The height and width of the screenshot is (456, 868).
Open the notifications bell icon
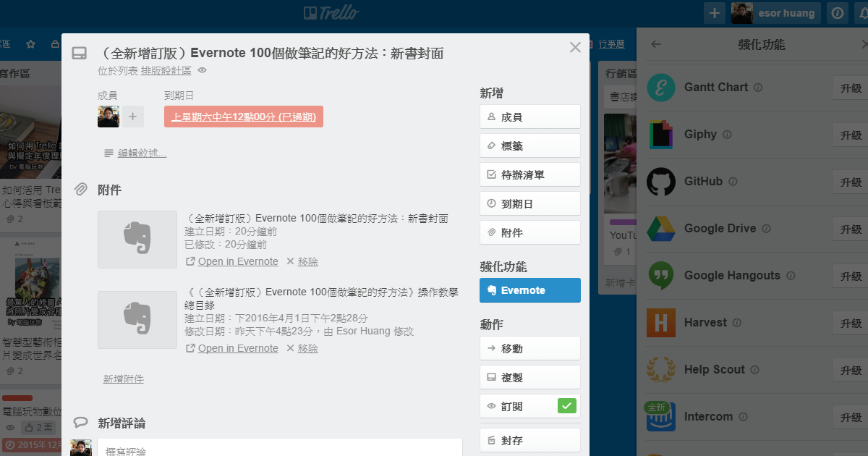pos(863,13)
